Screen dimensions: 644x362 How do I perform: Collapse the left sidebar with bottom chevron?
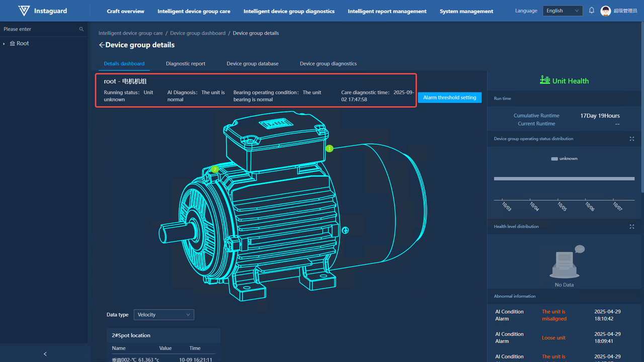pyautogui.click(x=45, y=354)
